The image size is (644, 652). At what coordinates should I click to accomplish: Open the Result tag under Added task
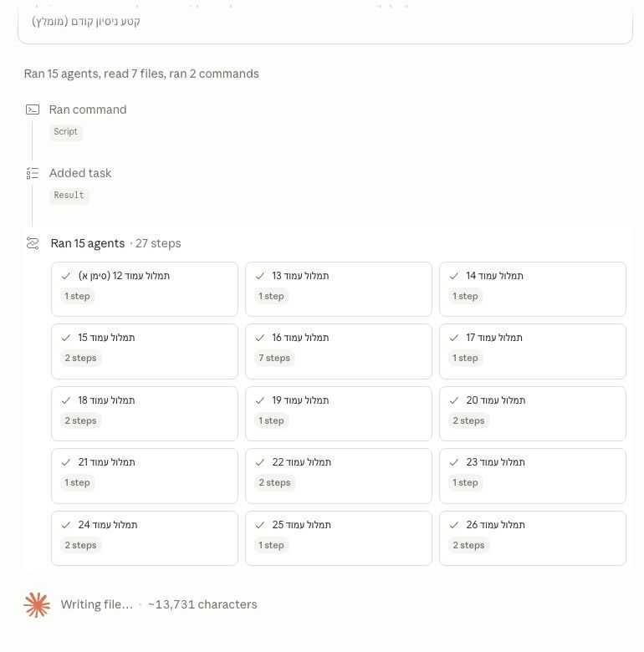tap(69, 195)
